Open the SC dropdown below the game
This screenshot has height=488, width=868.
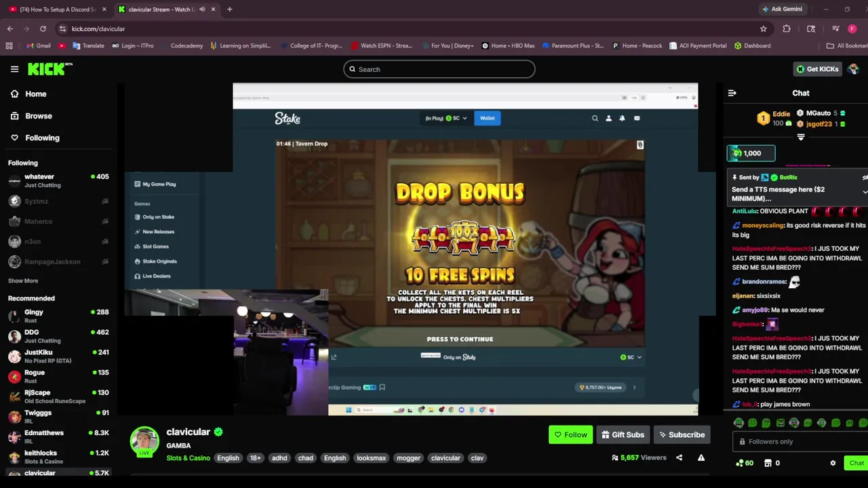click(x=631, y=357)
